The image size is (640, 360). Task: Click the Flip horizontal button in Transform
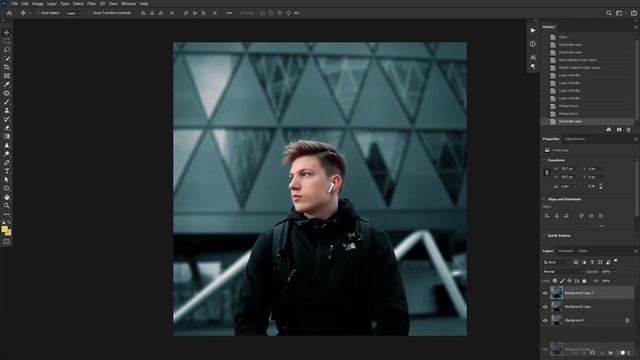[591, 187]
